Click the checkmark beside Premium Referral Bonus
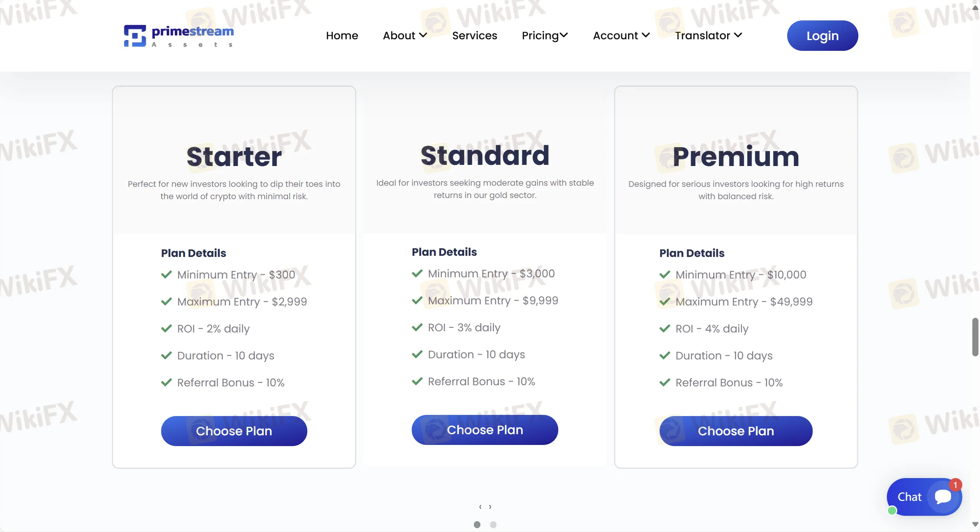This screenshot has height=532, width=980. [664, 382]
